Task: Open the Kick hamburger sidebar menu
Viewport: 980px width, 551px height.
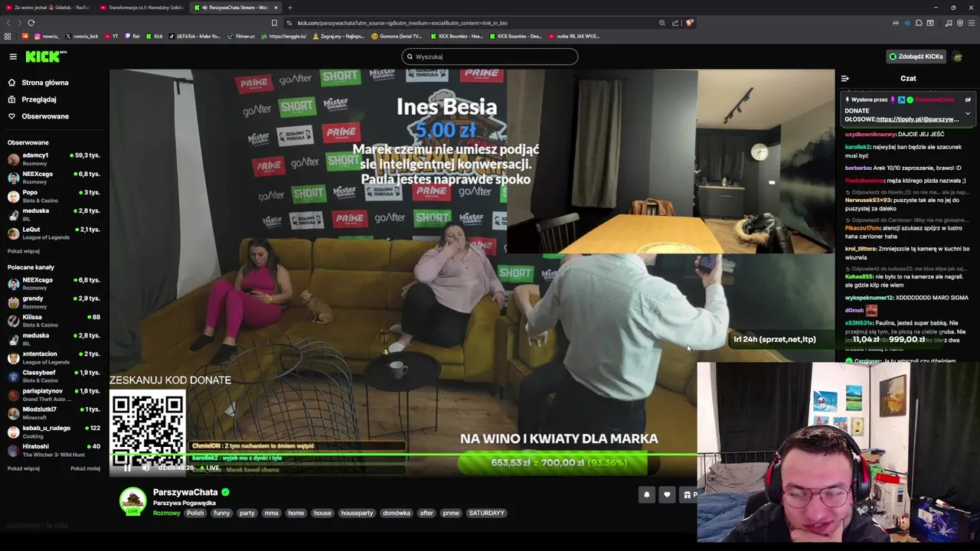Action: coord(13,57)
